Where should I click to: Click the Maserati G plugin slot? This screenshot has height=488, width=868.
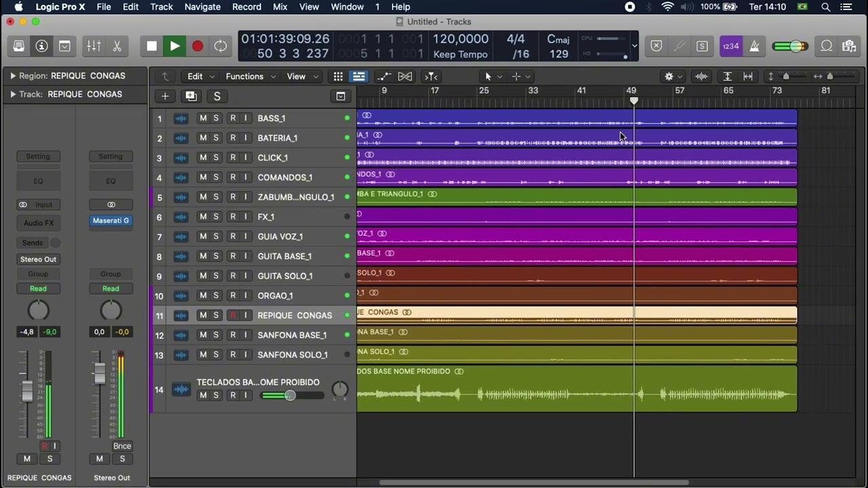(x=111, y=220)
